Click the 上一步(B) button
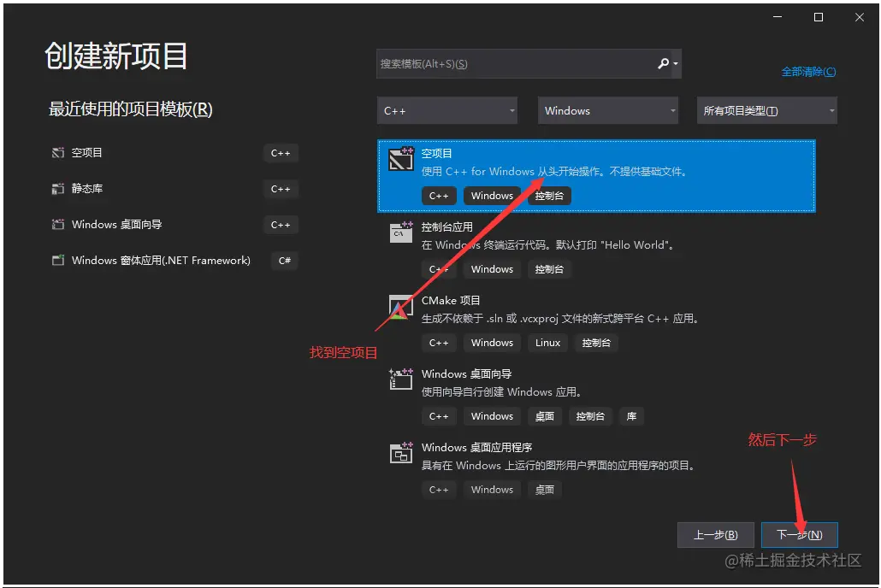The width and height of the screenshot is (881, 588). (716, 535)
